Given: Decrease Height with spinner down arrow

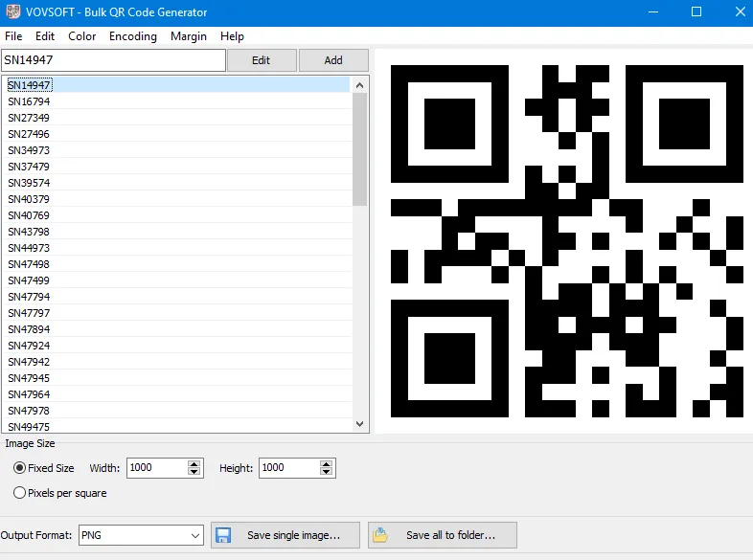Looking at the screenshot, I should point(327,473).
